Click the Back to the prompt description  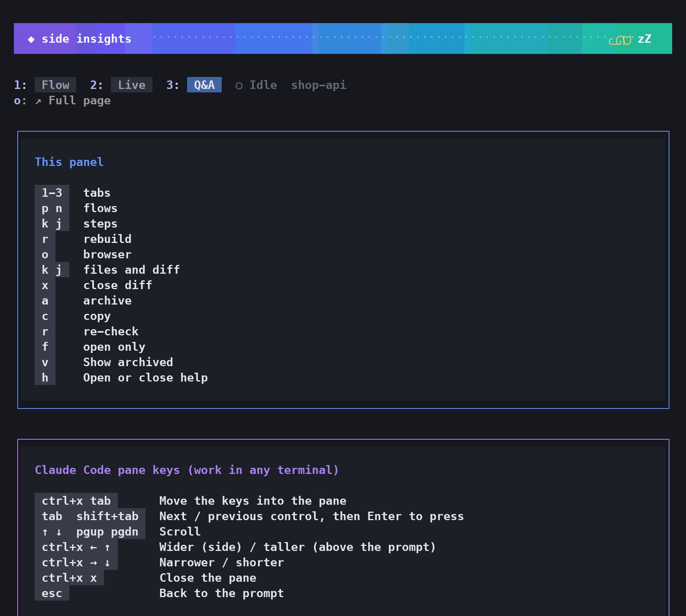tap(222, 593)
